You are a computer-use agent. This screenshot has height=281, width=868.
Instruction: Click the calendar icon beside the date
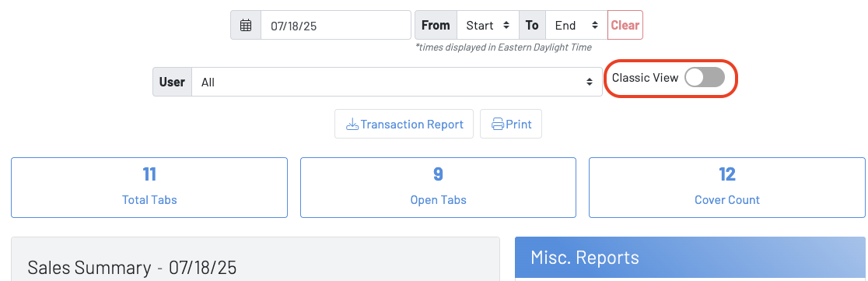click(x=246, y=26)
